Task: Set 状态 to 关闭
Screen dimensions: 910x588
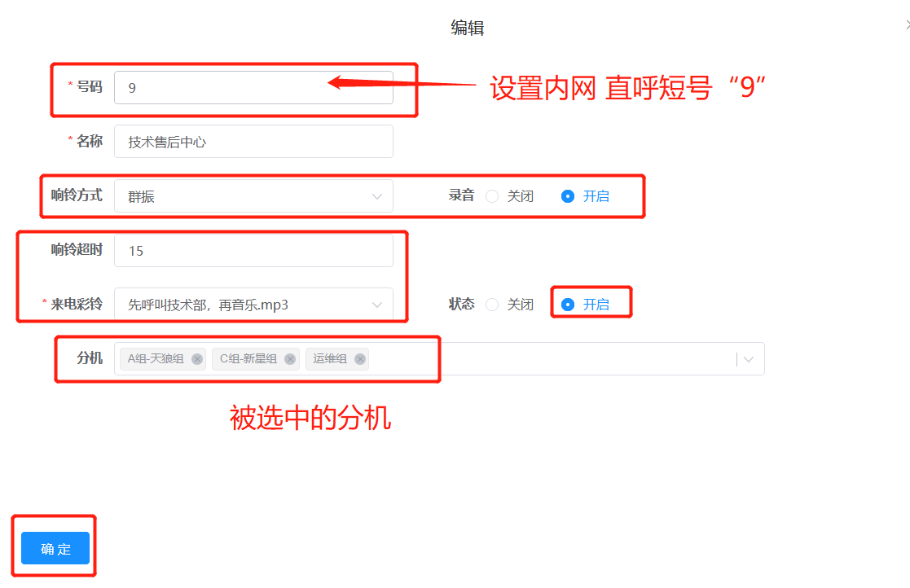Action: point(492,305)
